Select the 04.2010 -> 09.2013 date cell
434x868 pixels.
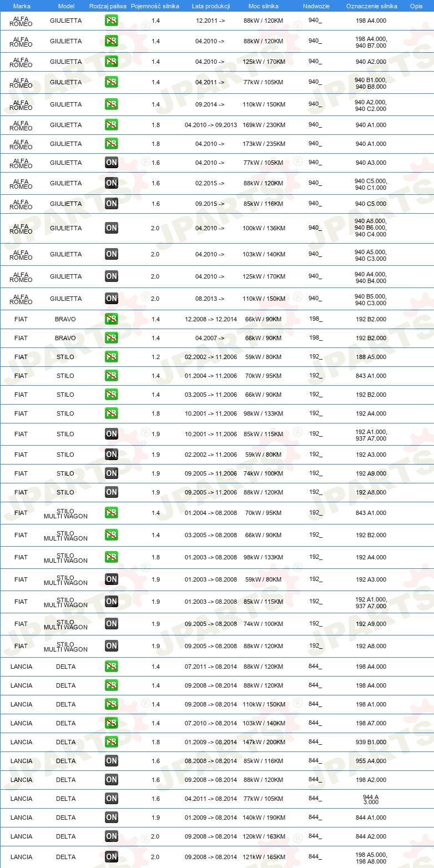tap(211, 125)
